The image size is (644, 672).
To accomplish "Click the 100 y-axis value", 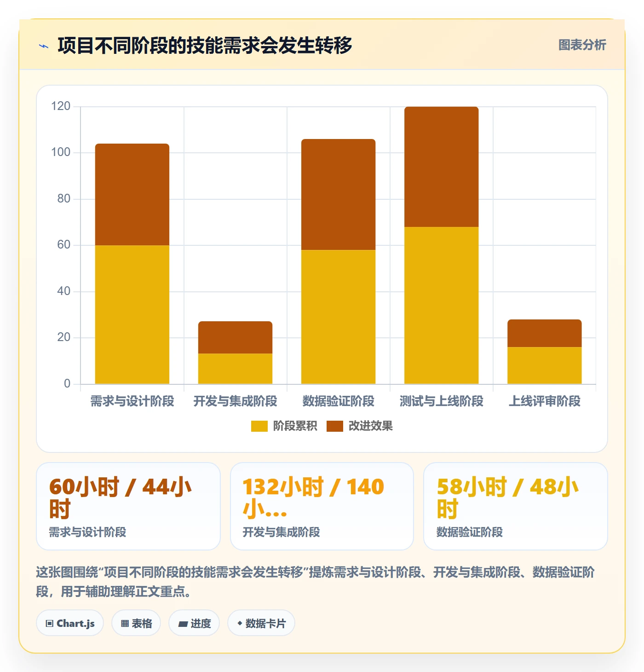I will pyautogui.click(x=61, y=152).
